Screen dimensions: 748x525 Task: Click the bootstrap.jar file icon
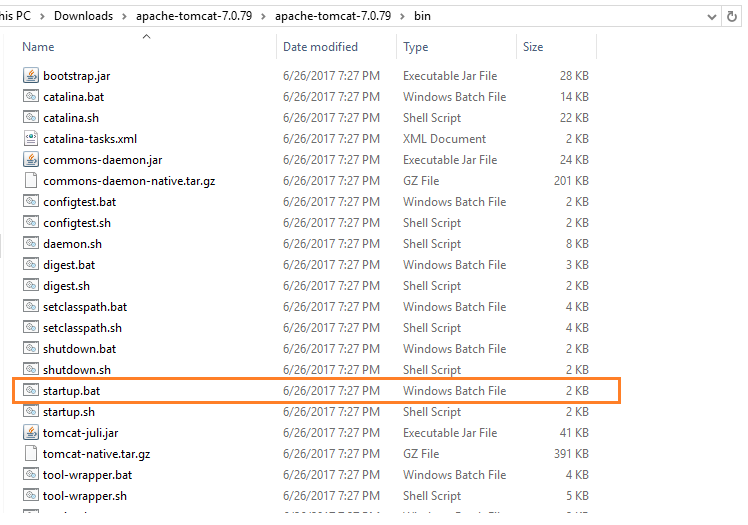point(31,75)
